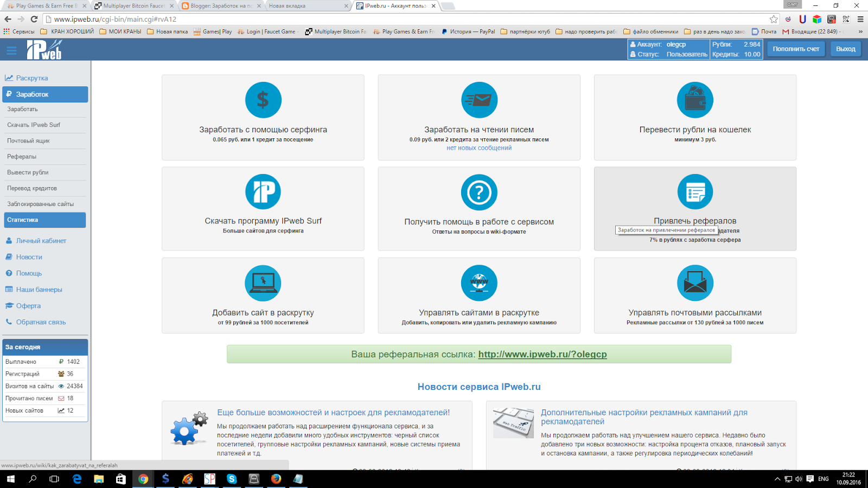Open the mail campaigns envelope icon
868x488 pixels.
pos(695,283)
